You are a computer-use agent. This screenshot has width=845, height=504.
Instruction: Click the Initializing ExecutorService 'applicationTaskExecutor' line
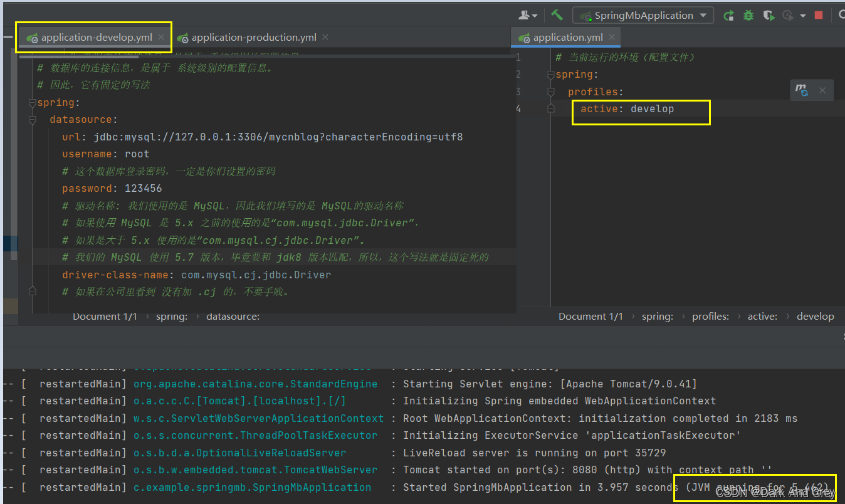coord(572,435)
